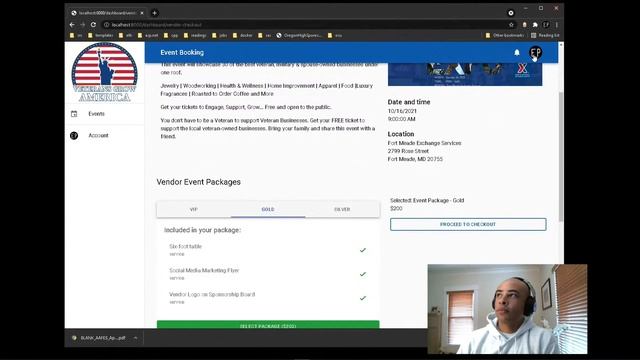Image resolution: width=640 pixels, height=360 pixels.
Task: Open Other bookmarks folder
Action: 504,36
